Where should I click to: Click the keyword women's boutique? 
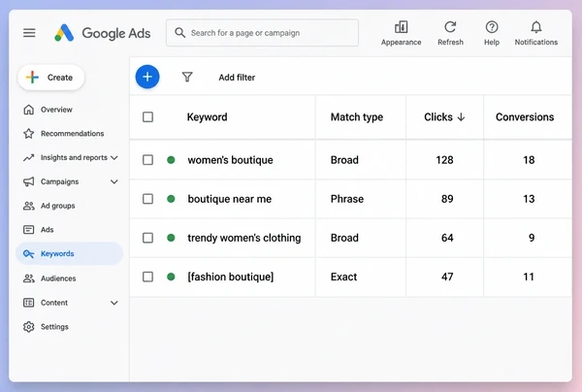230,160
